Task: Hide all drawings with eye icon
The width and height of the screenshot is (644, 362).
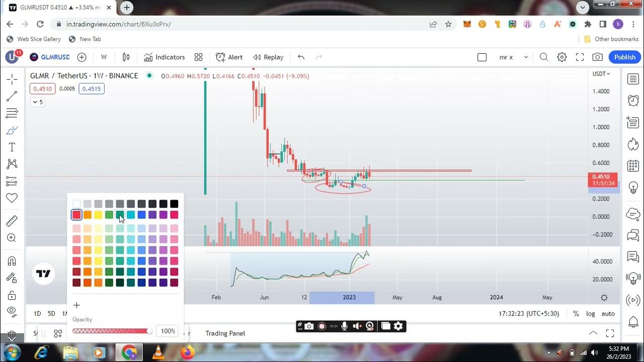Action: [x=12, y=312]
